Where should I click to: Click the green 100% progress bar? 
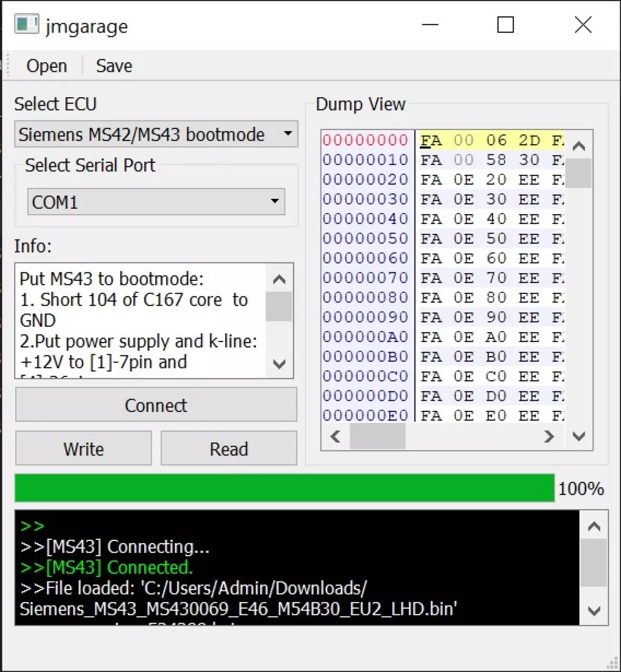click(x=285, y=488)
